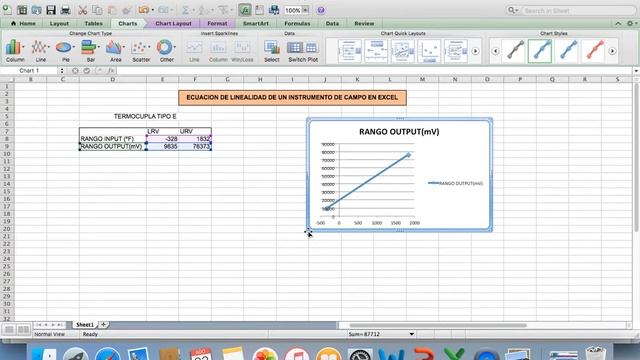The image size is (640, 360).
Task: Open the Format ribbon tab
Action: pos(217,24)
